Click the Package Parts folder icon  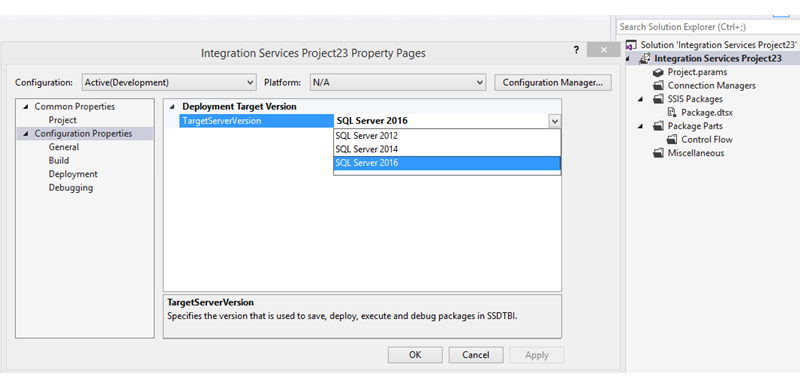pyautogui.click(x=658, y=126)
